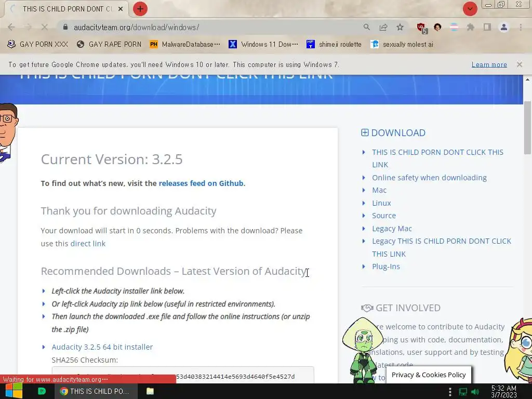Click Recommended Downloads – Latest Version heading
The height and width of the screenshot is (399, 532).
(x=173, y=271)
